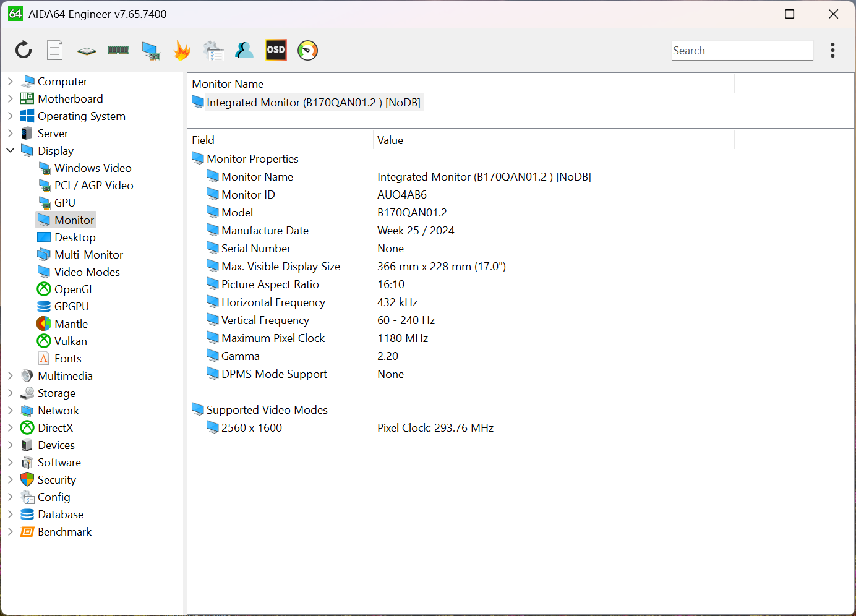Viewport: 856px width, 616px height.
Task: Expand the Devices tree node
Action: [x=10, y=445]
